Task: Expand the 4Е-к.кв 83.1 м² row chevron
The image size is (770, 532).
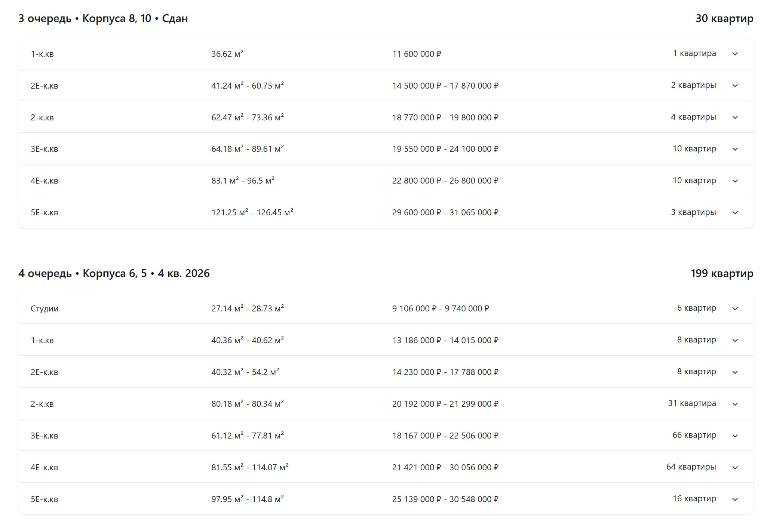Action: [x=735, y=181]
